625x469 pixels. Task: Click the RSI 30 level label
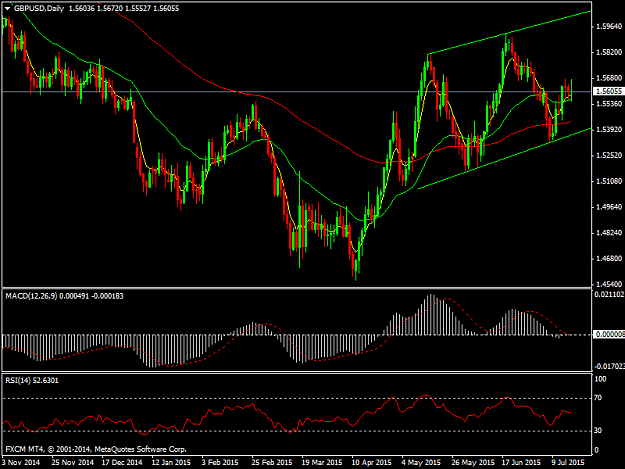pos(597,431)
